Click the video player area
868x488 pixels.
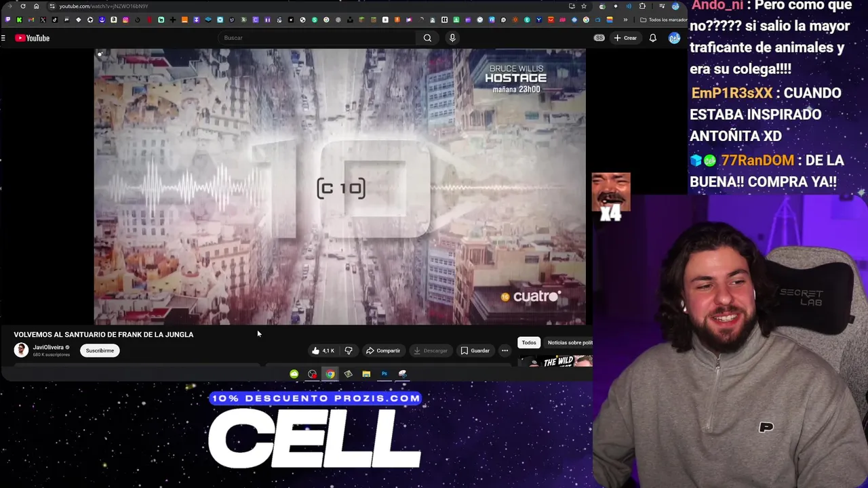(x=340, y=187)
